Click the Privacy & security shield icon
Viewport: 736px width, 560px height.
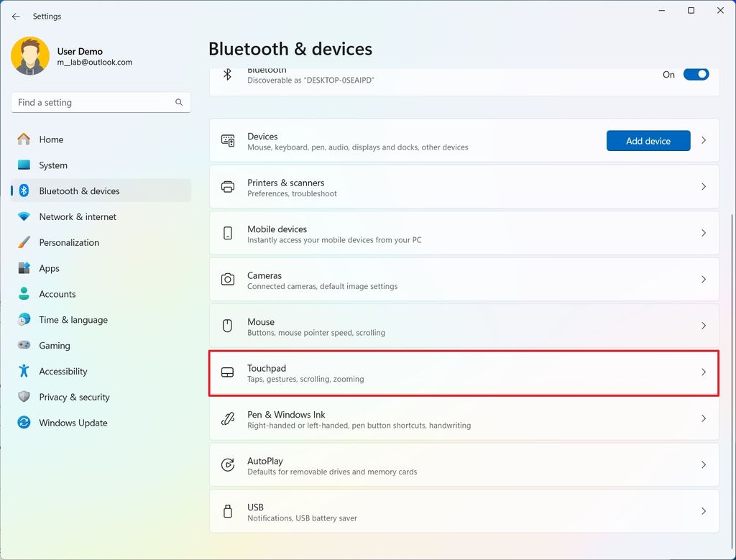(25, 397)
